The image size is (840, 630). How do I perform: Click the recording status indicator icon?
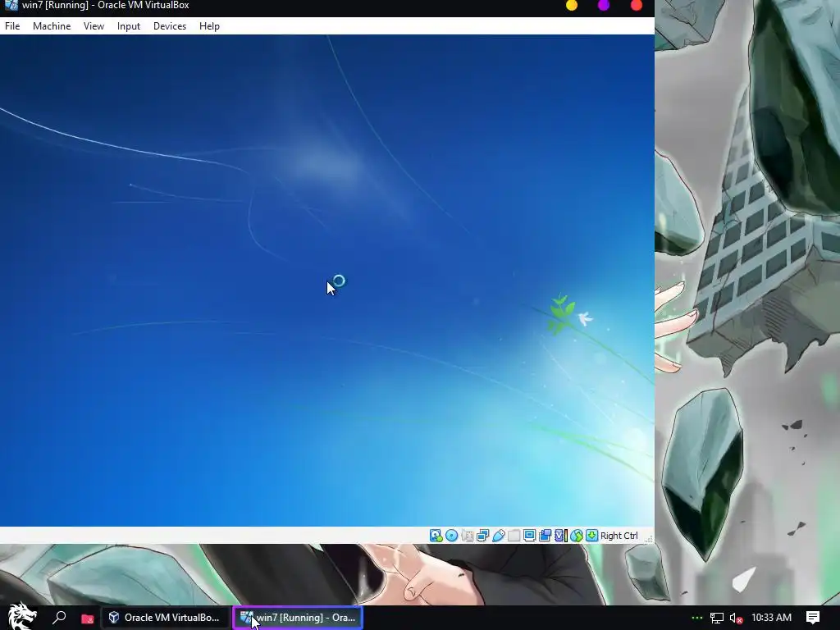tap(546, 536)
